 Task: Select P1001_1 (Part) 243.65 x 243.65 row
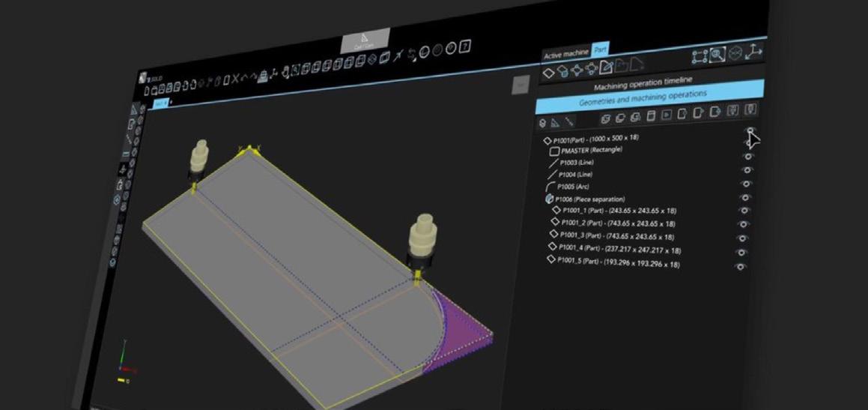pyautogui.click(x=613, y=211)
